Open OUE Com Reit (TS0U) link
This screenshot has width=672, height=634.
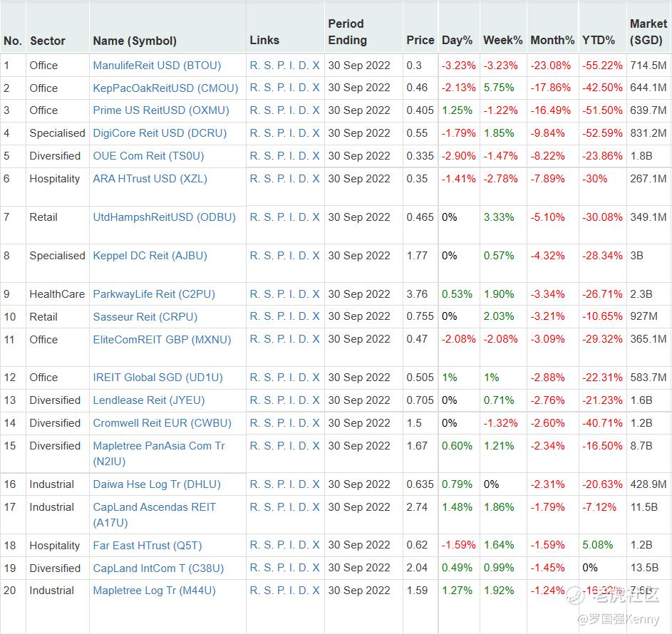(x=148, y=156)
